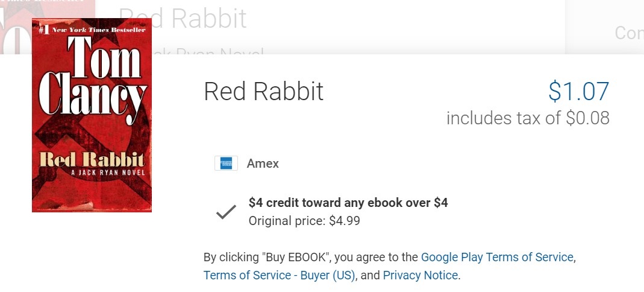The width and height of the screenshot is (644, 292).
Task: Open Terms of Service - Buyer (US) link
Action: pyautogui.click(x=280, y=275)
